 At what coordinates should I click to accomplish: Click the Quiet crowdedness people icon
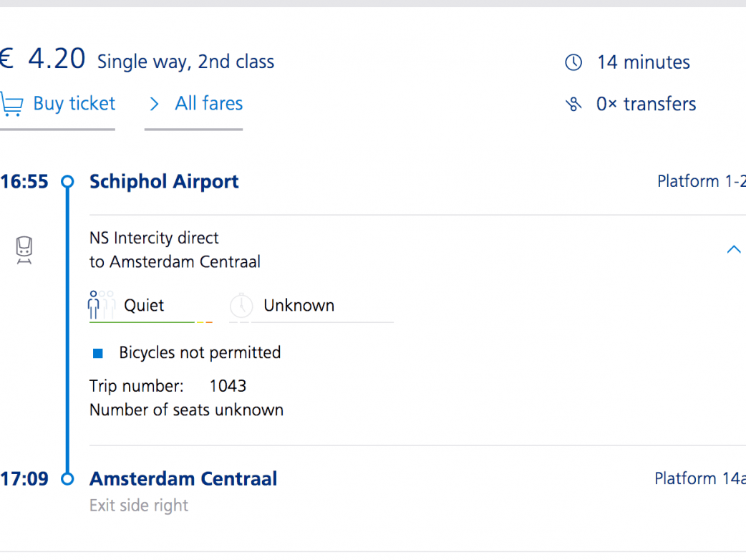(101, 305)
